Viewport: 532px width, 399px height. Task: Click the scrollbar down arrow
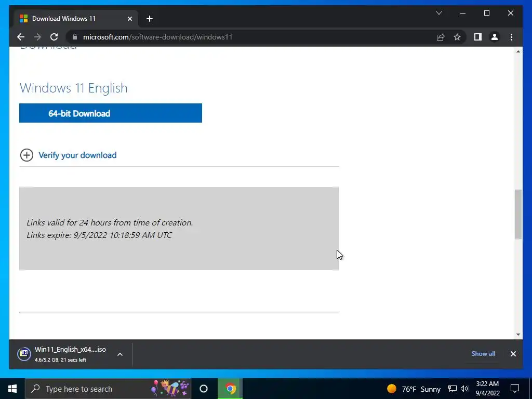518,334
